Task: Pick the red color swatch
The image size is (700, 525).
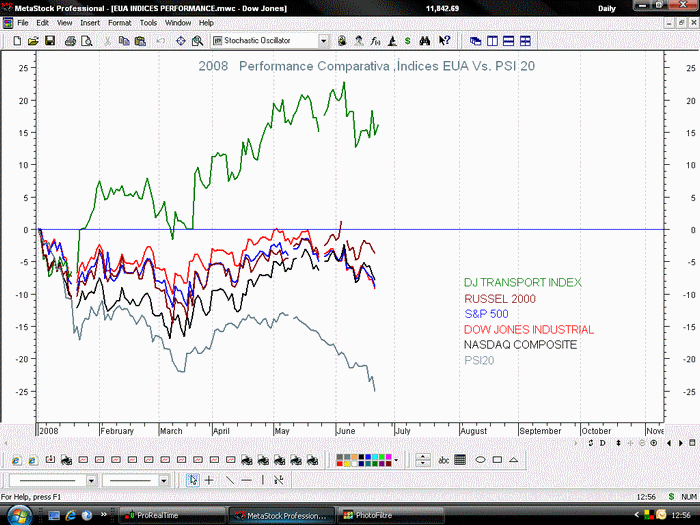Action: point(340,463)
